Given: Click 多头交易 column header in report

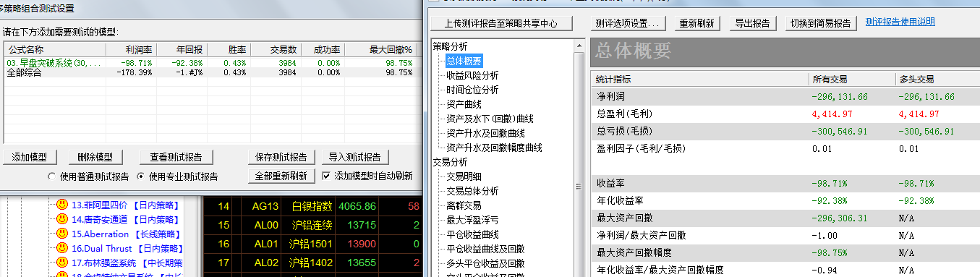Looking at the screenshot, I should tap(937, 79).
